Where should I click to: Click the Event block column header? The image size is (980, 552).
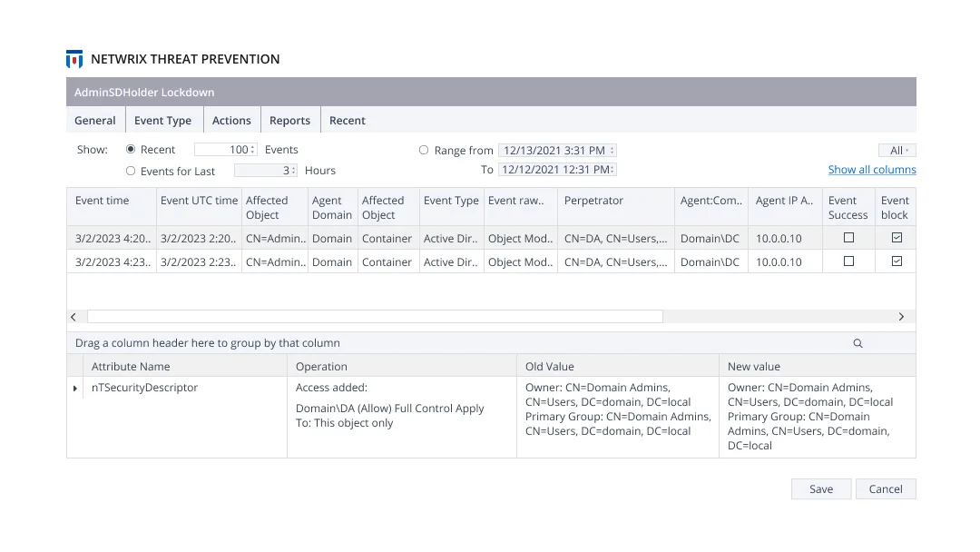(x=896, y=207)
